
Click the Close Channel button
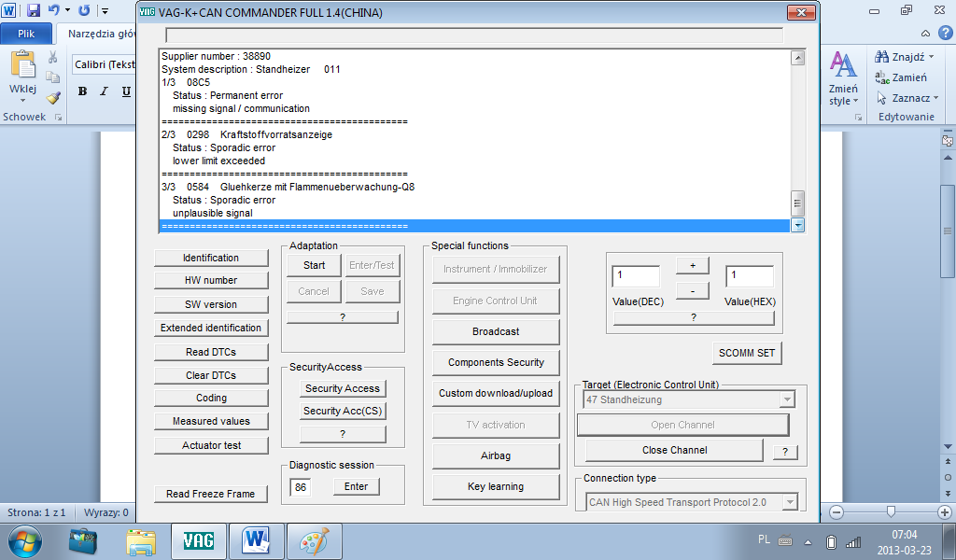pos(674,450)
